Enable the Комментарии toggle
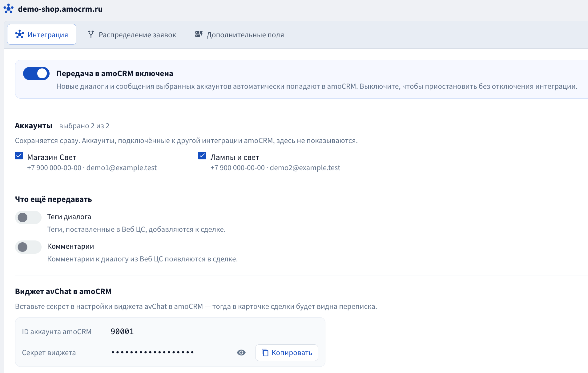The width and height of the screenshot is (588, 373). (x=28, y=247)
